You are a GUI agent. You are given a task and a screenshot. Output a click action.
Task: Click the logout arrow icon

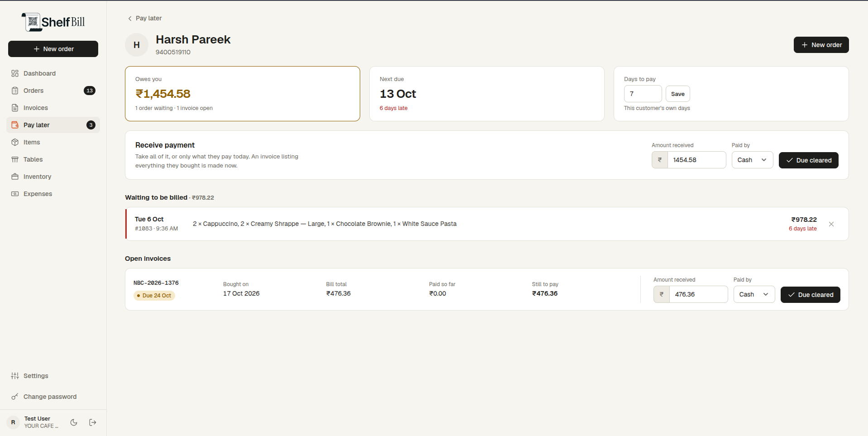(x=93, y=422)
